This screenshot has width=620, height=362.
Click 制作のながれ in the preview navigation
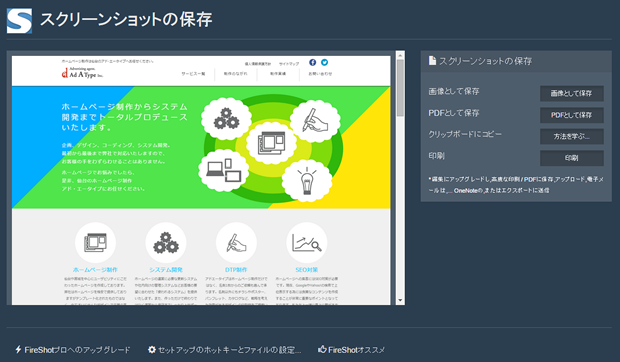click(236, 74)
